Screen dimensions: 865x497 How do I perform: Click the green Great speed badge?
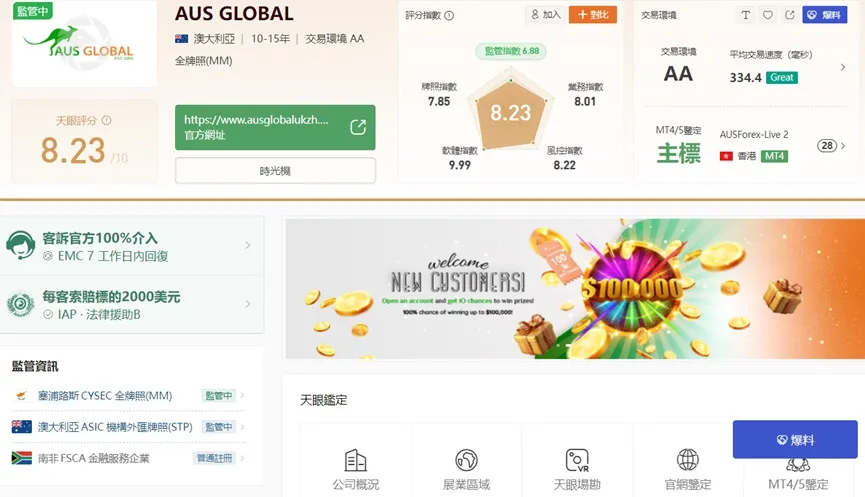(782, 78)
